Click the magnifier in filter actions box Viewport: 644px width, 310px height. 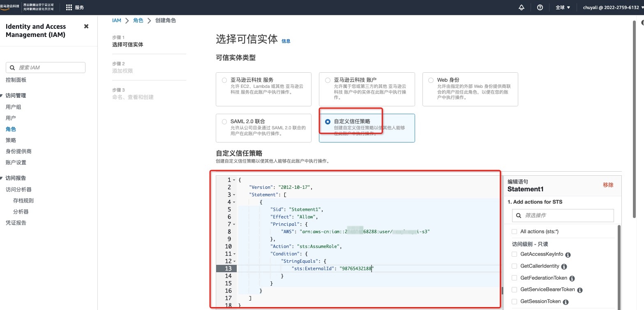519,216
